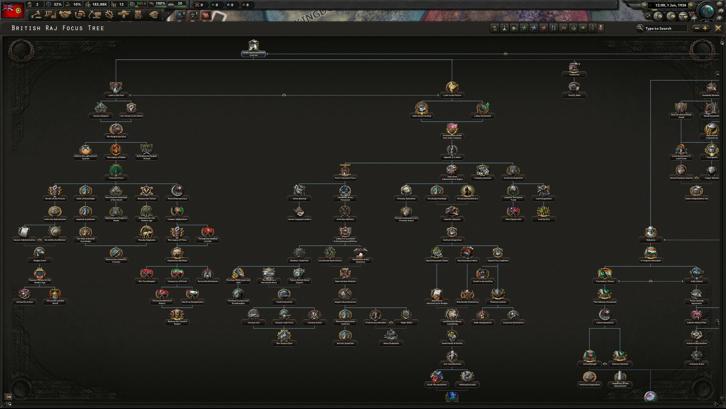Select the purple orb focus at bottom right
726x409 pixels.
650,396
